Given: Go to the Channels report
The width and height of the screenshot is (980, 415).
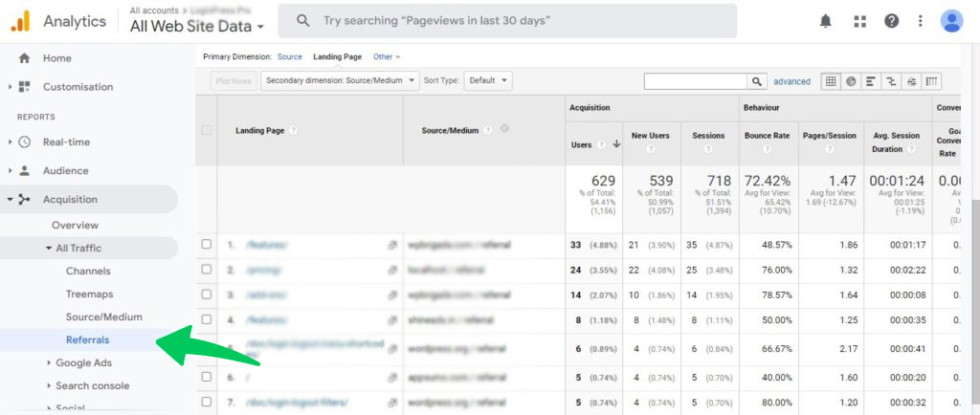Looking at the screenshot, I should 88,271.
